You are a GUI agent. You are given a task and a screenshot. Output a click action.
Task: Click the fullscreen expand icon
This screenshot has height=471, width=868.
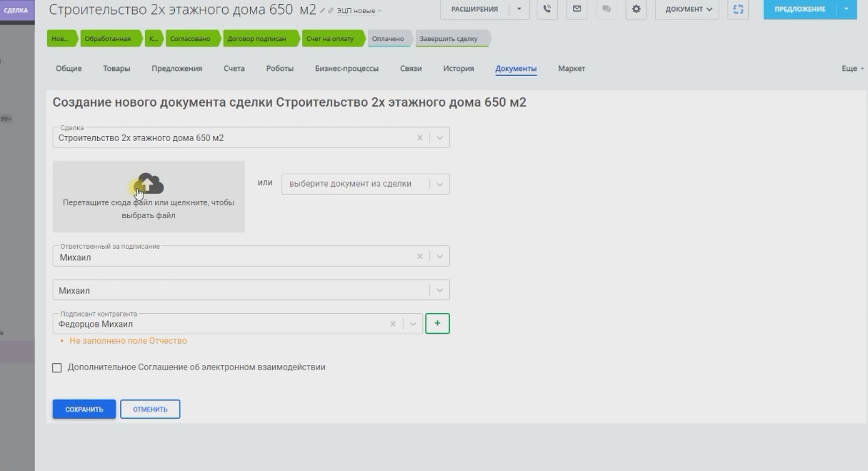coord(738,9)
